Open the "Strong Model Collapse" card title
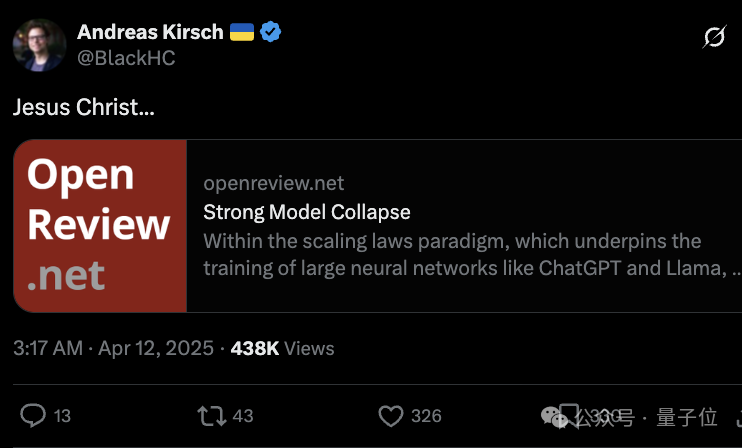Viewport: 742px width, 448px height. tap(307, 212)
